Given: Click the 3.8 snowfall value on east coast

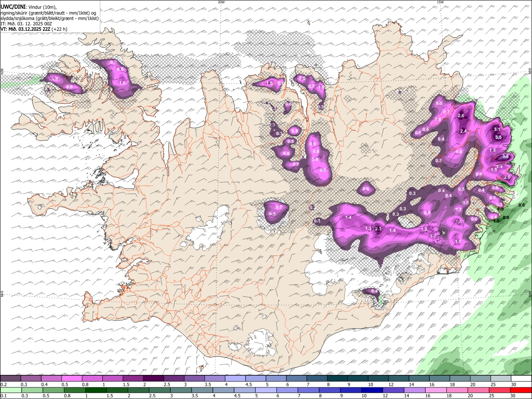Looking at the screenshot, I should (x=505, y=156).
